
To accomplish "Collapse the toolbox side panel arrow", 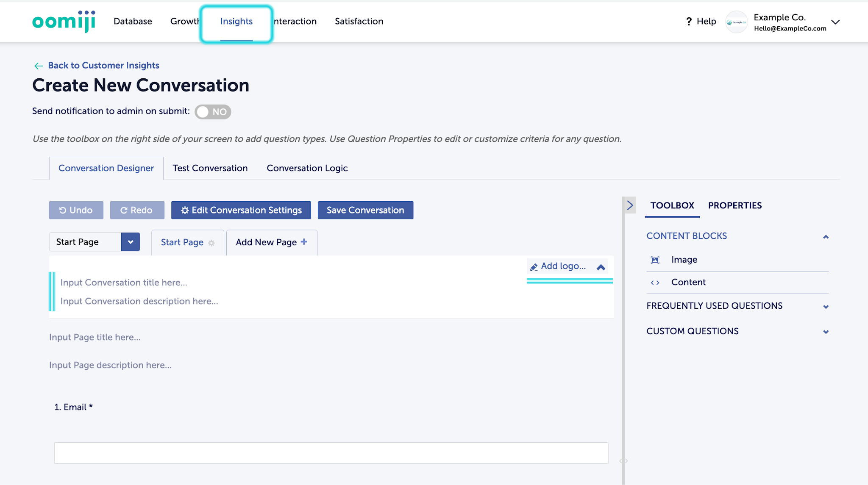I will 630,205.
